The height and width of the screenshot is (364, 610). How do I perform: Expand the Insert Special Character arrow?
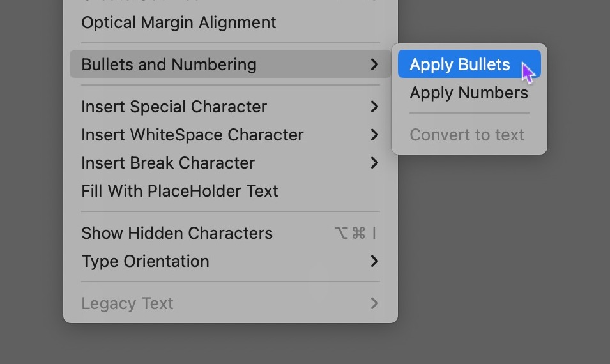(374, 107)
